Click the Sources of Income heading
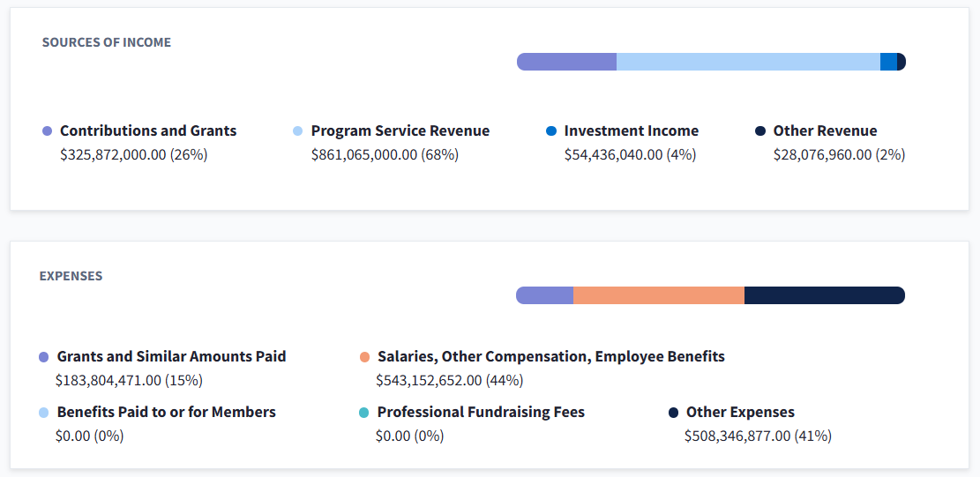Image resolution: width=980 pixels, height=477 pixels. point(107,42)
